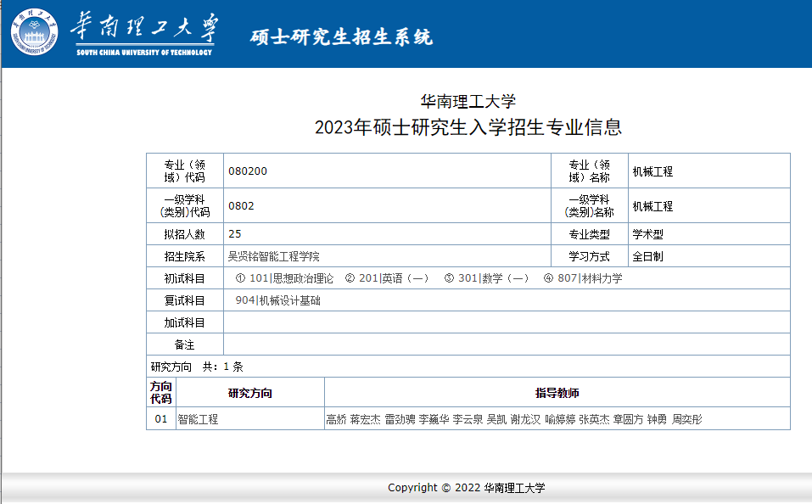The height and width of the screenshot is (504, 812).
Task: Click advisor name 章圆方
Action: (628, 419)
